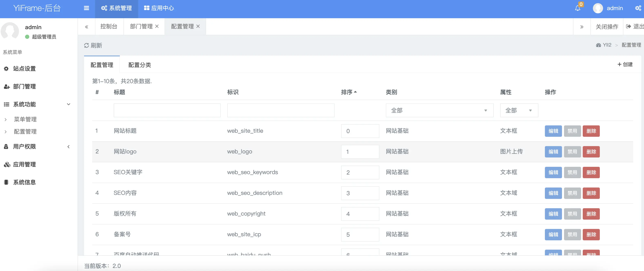644x271 pixels.
Task: Click admin avatar in top bar
Action: point(598,8)
